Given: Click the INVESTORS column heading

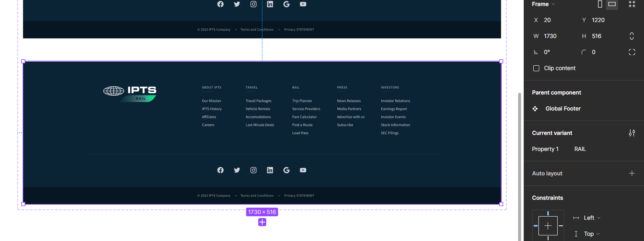Looking at the screenshot, I should (x=390, y=87).
